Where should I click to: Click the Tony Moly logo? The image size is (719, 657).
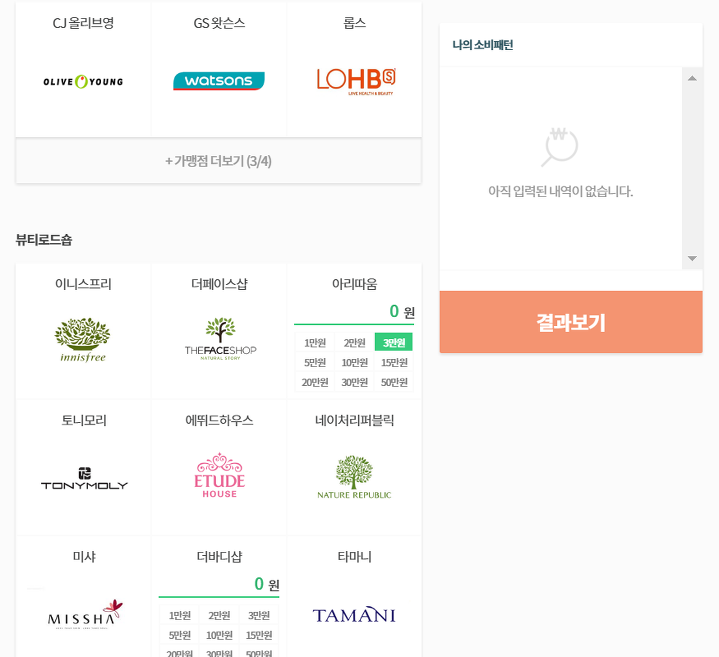pos(84,479)
